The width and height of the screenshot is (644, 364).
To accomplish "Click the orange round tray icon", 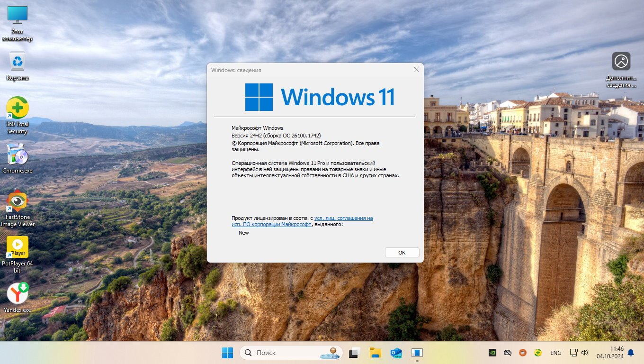I will pos(523,353).
